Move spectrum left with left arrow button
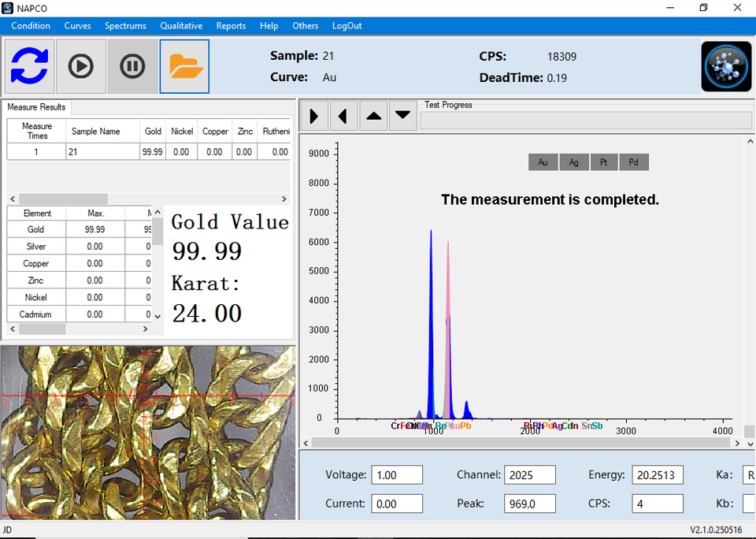 pyautogui.click(x=343, y=117)
